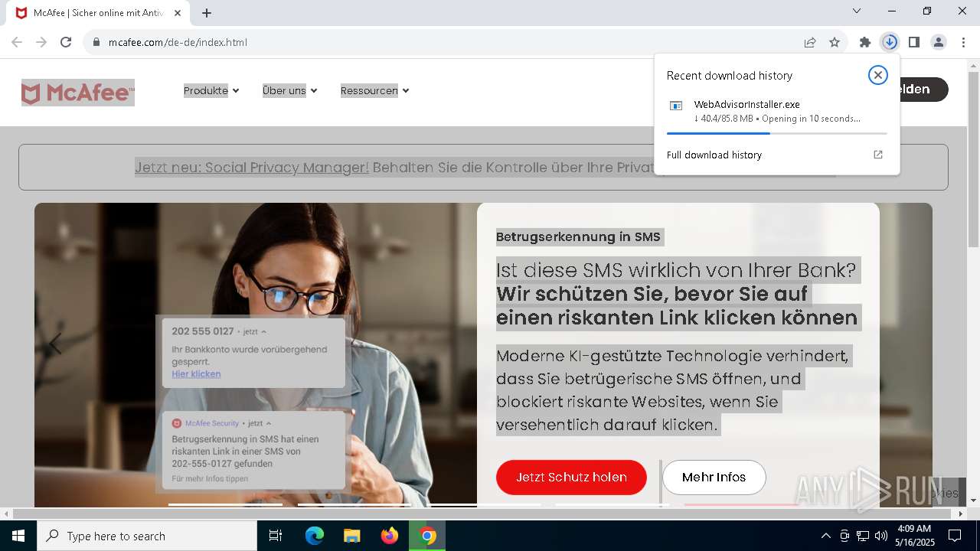
Task: Show hidden system tray icons
Action: click(825, 536)
